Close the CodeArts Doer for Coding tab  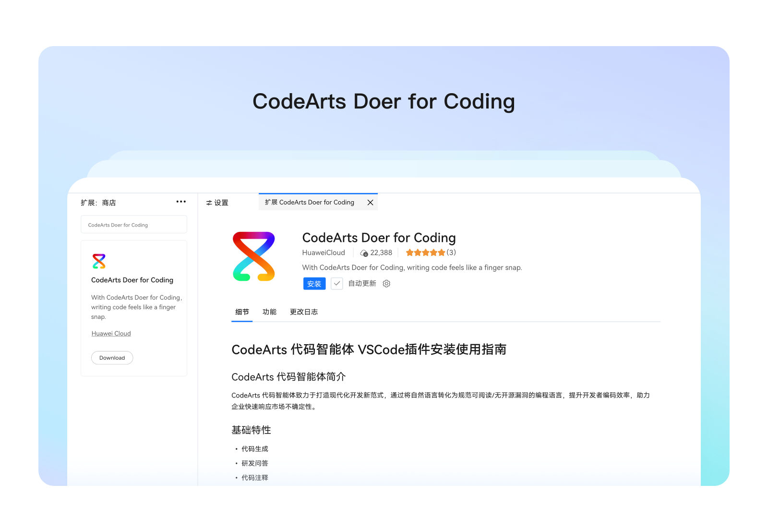[370, 203]
